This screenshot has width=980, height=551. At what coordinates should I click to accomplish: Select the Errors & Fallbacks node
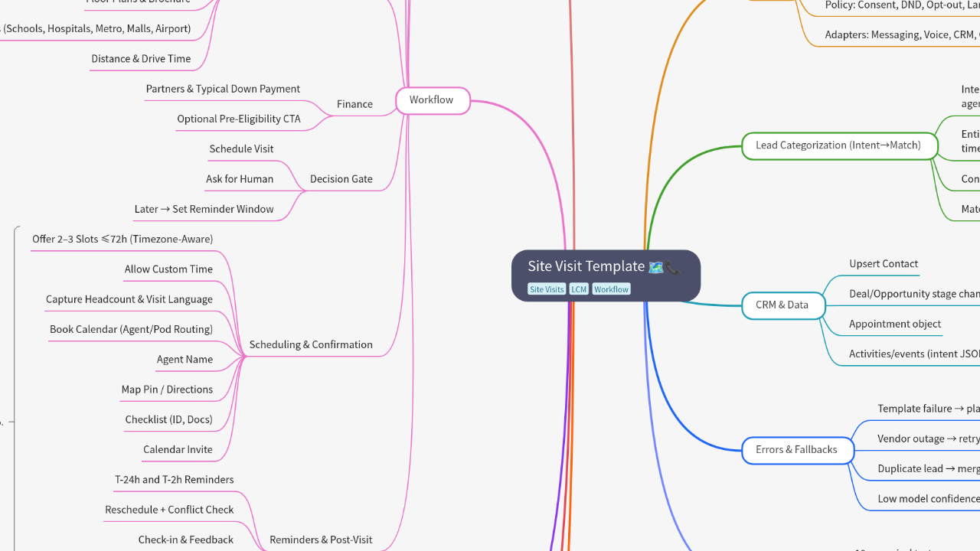(x=797, y=450)
